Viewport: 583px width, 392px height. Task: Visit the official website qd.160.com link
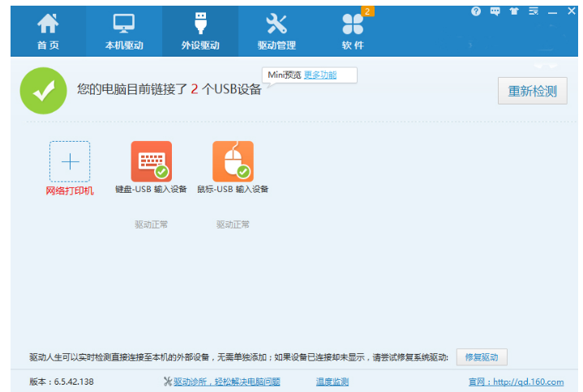[514, 381]
